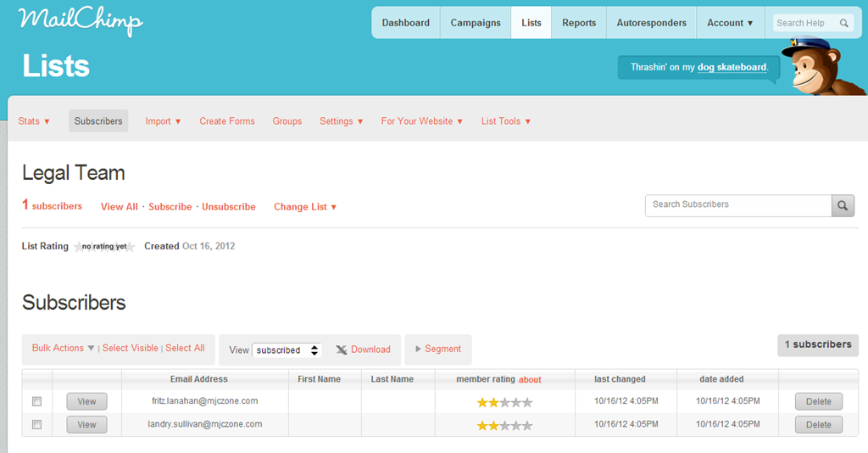
Task: Click the List Rating stars
Action: click(x=104, y=247)
